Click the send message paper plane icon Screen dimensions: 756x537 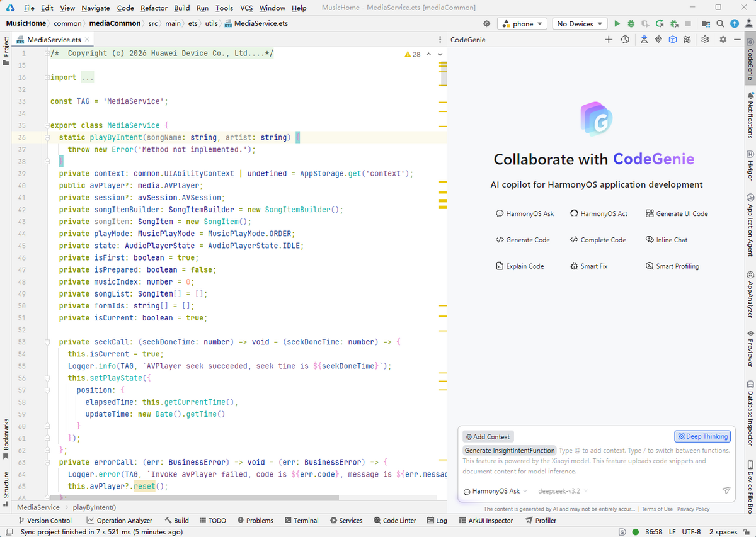(x=726, y=490)
